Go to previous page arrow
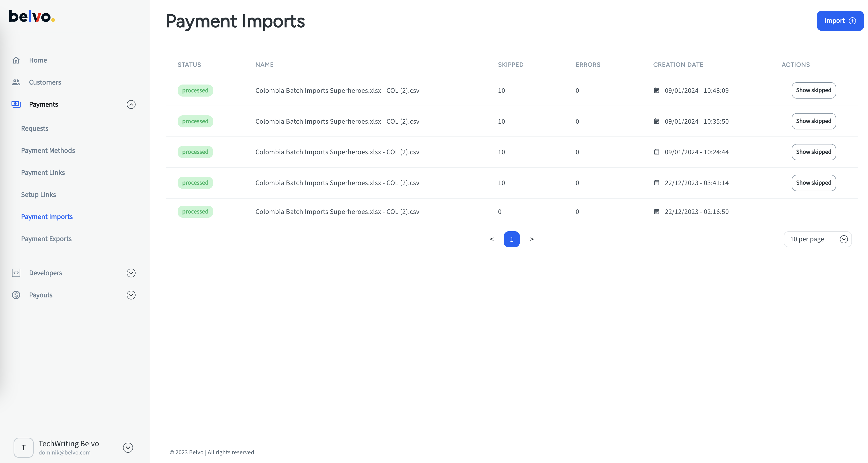Viewport: 868px width, 463px height. click(x=492, y=239)
